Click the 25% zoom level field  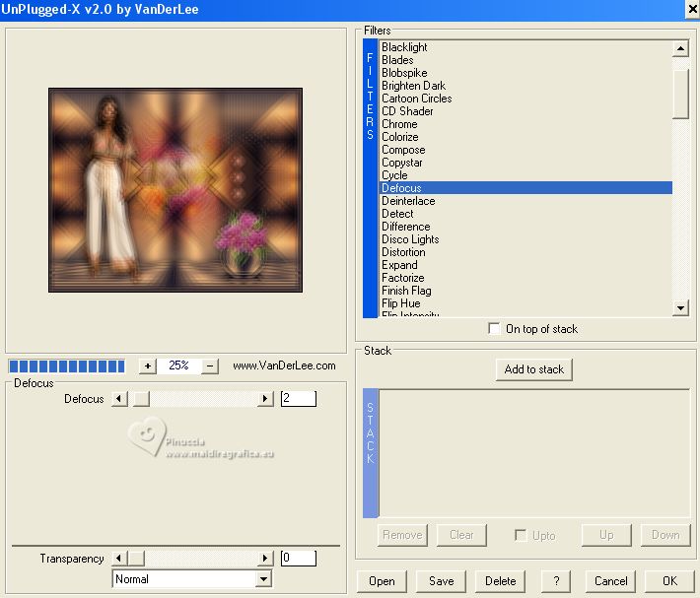178,365
